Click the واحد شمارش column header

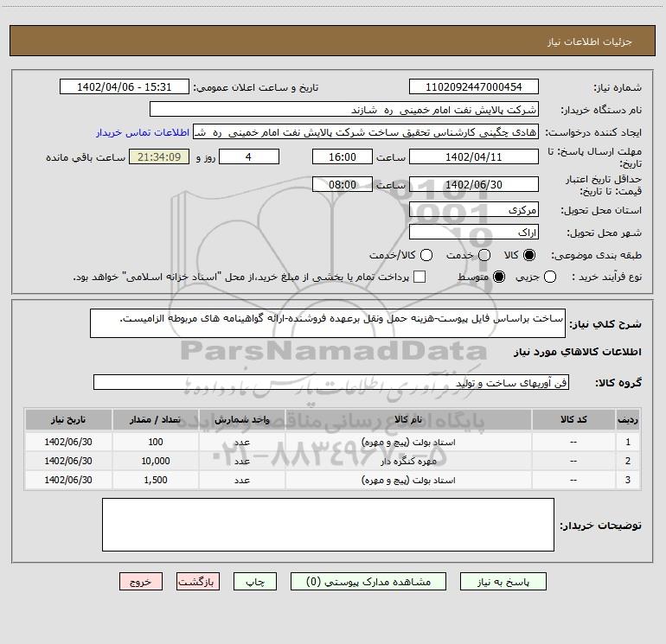click(x=241, y=419)
